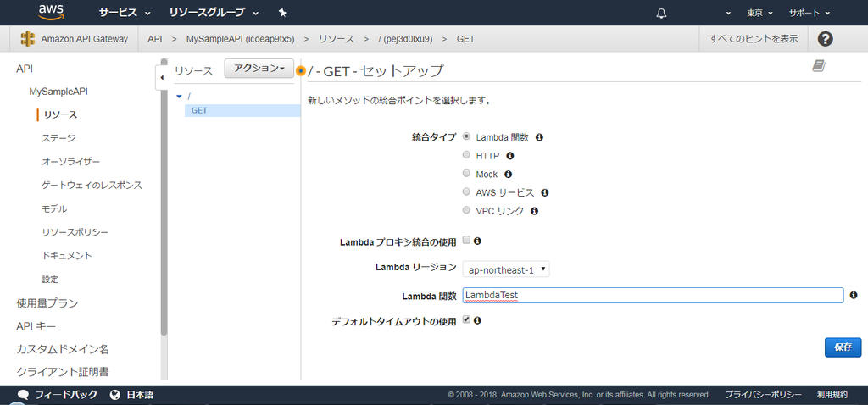868x405 pixels.
Task: Select AWS サービス integration type
Action: (466, 192)
